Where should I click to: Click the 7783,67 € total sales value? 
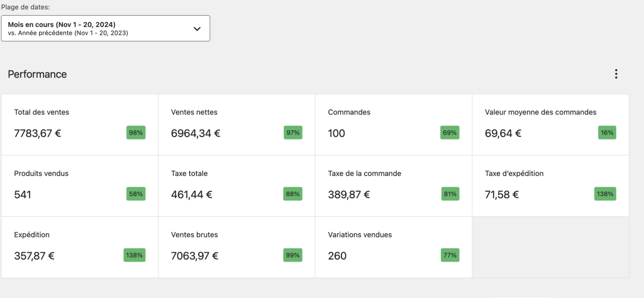click(x=38, y=133)
